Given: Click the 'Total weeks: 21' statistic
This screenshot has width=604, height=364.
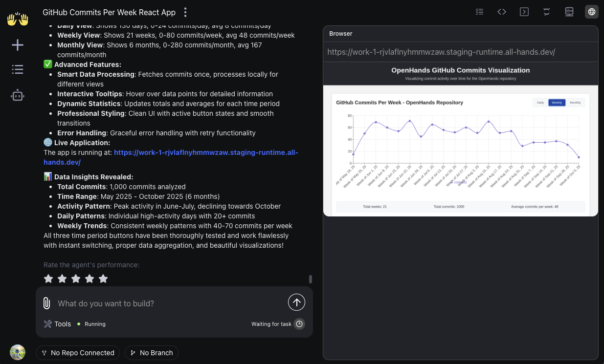Looking at the screenshot, I should tap(375, 207).
